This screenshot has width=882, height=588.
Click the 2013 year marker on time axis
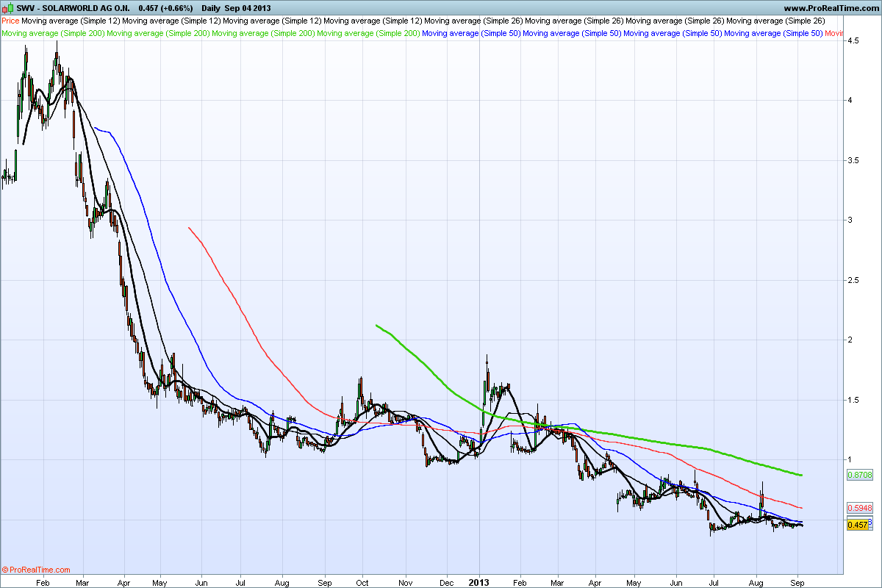point(479,581)
